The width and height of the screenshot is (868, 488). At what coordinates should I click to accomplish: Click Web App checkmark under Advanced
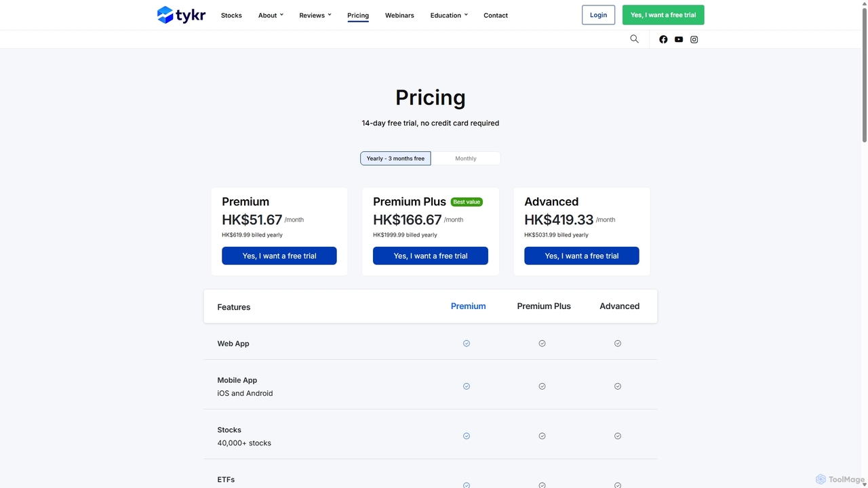coord(618,344)
